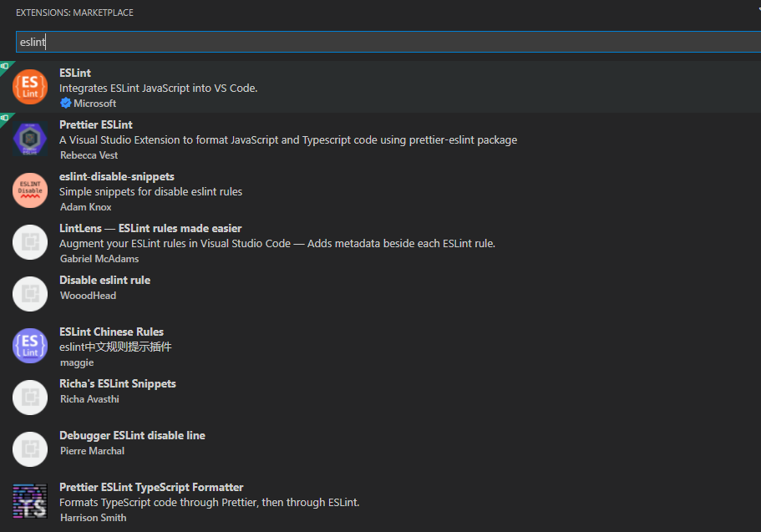This screenshot has height=532, width=761.
Task: Click the Disable eslint rule extension icon
Action: 30,293
